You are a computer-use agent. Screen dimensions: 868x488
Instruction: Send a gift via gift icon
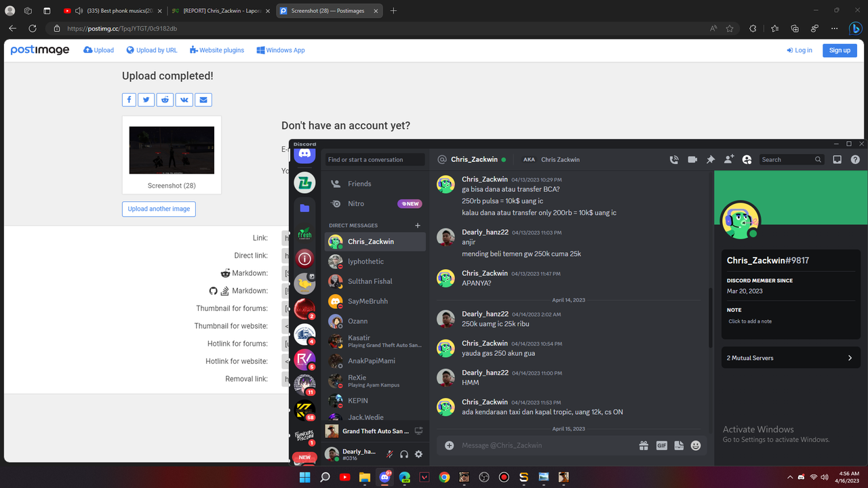(x=644, y=445)
